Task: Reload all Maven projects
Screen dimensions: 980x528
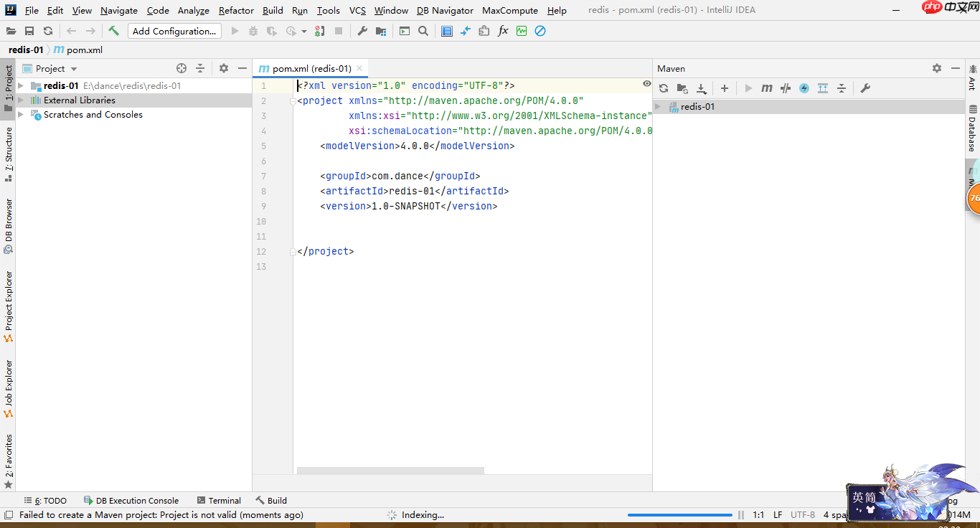Action: click(664, 88)
